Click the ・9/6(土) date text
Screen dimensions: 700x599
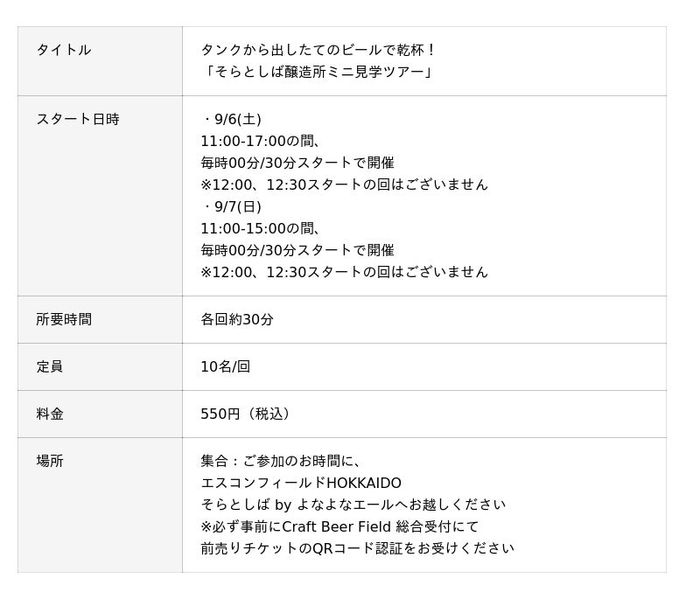pyautogui.click(x=231, y=119)
